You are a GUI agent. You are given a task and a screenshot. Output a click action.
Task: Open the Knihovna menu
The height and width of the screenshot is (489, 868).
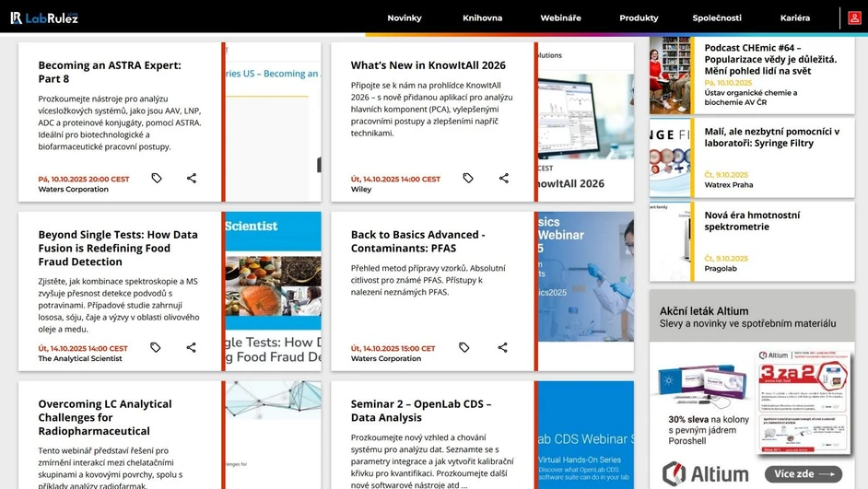pos(482,17)
